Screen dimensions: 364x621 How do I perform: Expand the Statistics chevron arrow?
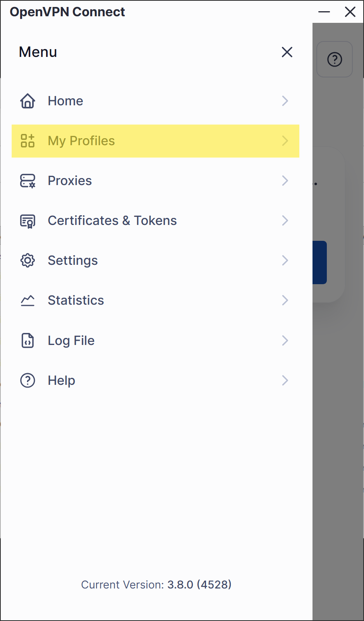pos(285,300)
